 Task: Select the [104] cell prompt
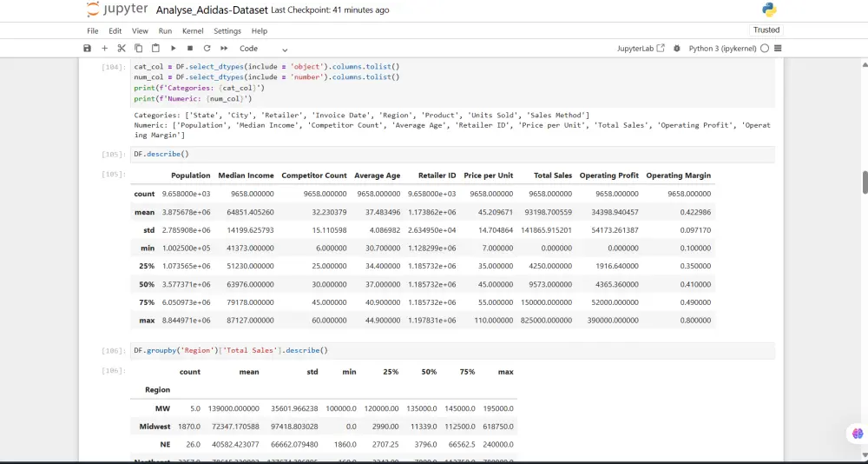[114, 67]
